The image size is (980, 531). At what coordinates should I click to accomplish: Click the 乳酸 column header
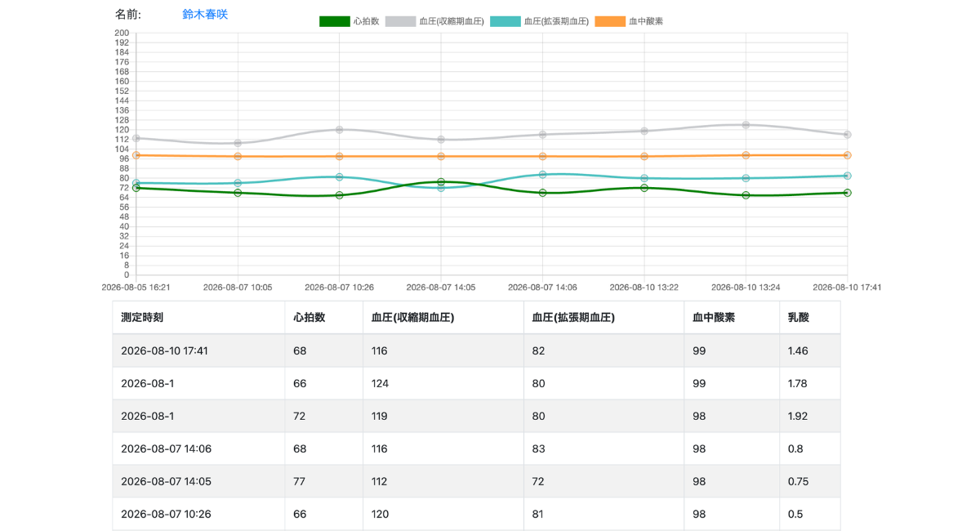coord(809,317)
